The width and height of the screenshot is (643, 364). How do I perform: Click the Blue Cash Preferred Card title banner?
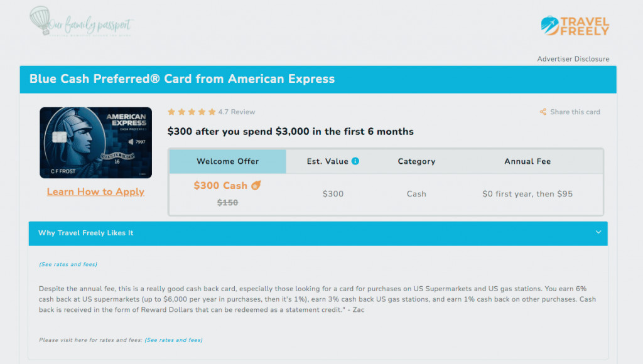click(x=318, y=80)
